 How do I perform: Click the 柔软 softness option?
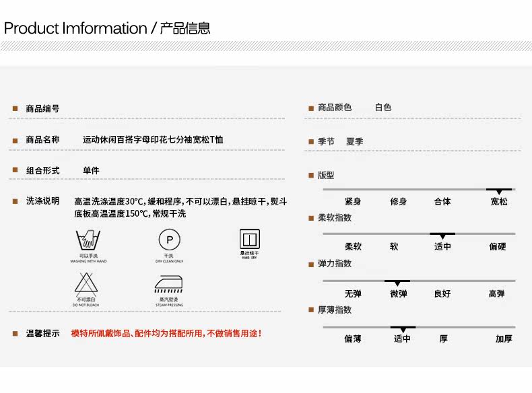[x=353, y=246]
